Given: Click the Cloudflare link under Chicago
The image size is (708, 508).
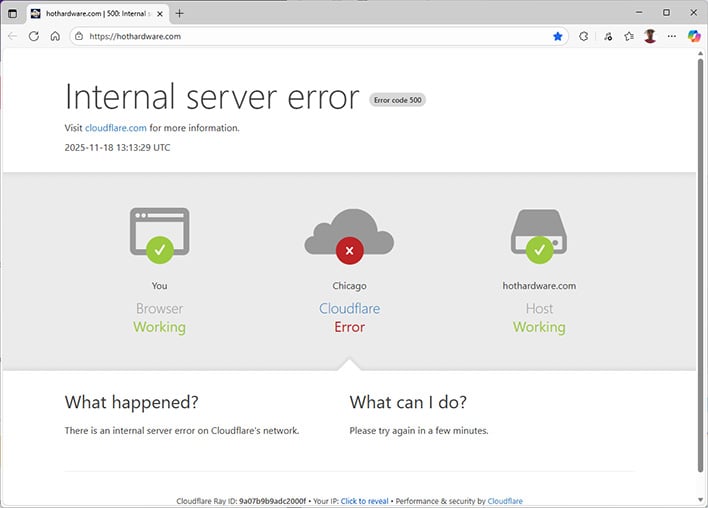Looking at the screenshot, I should 349,308.
